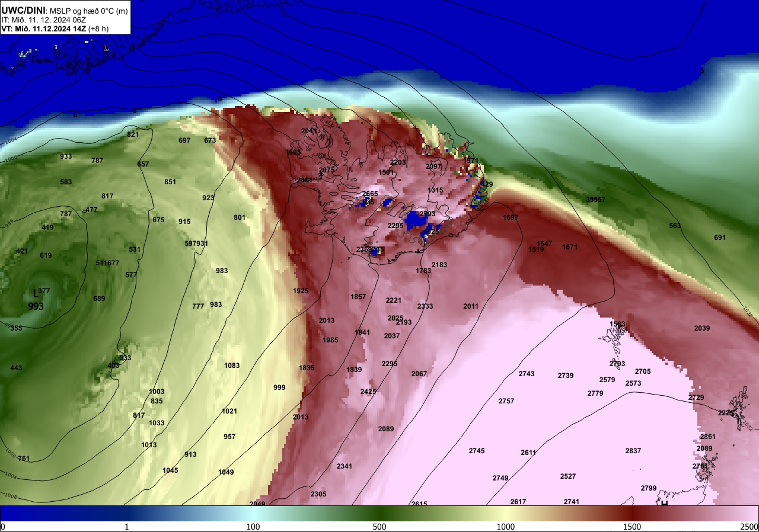Click the colour scale label 2500
This screenshot has width=759, height=532.
750,527
